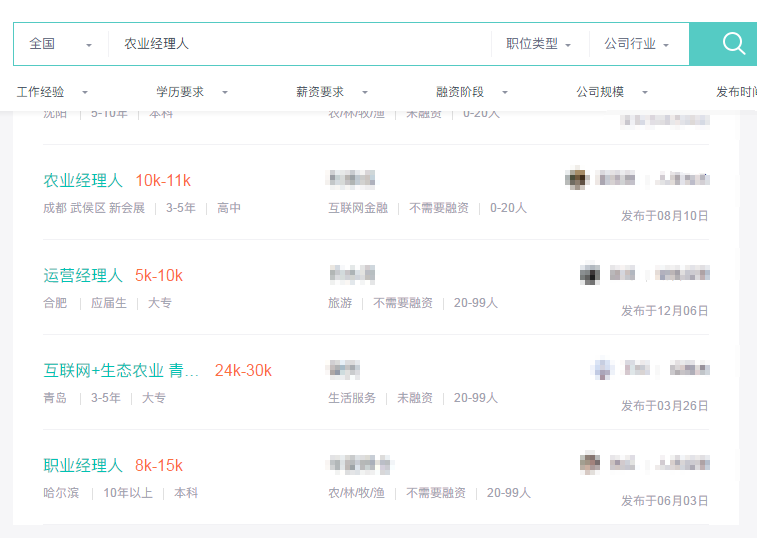The width and height of the screenshot is (757, 538).
Task: Open the 职业经理人 job listing
Action: [x=83, y=465]
